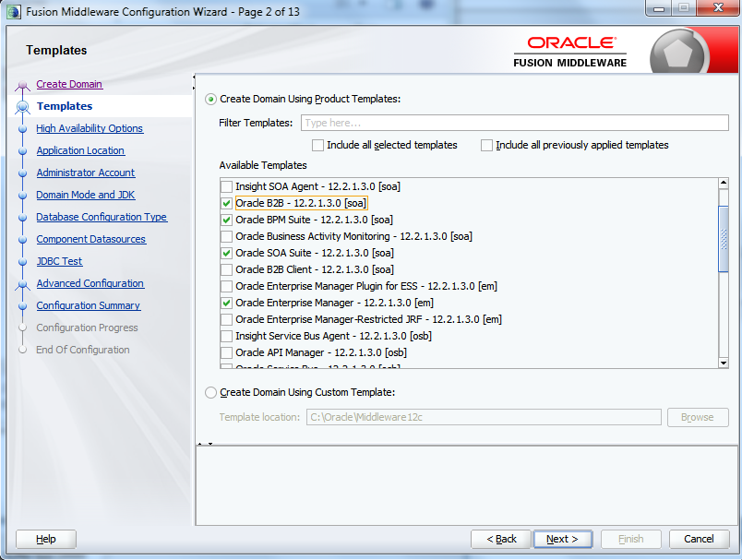Uncheck Oracle SOA Suite template
Viewport: 742px width, 560px height.
(x=227, y=253)
